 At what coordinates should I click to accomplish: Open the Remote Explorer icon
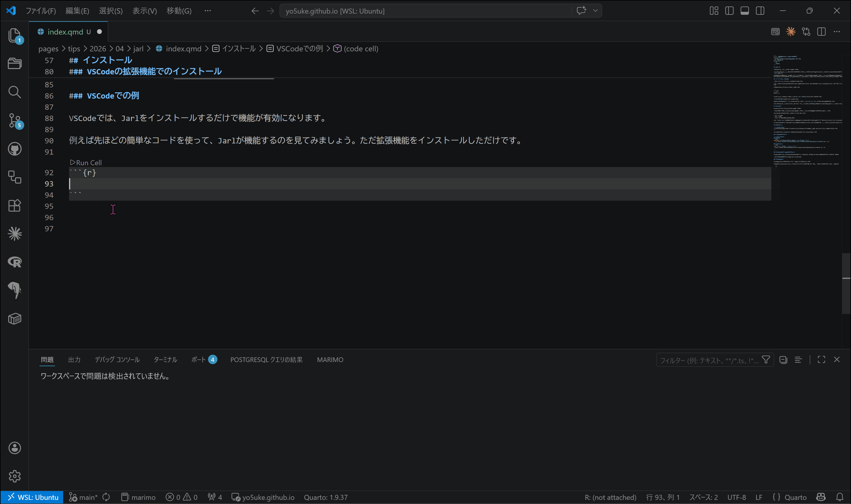pos(14,177)
